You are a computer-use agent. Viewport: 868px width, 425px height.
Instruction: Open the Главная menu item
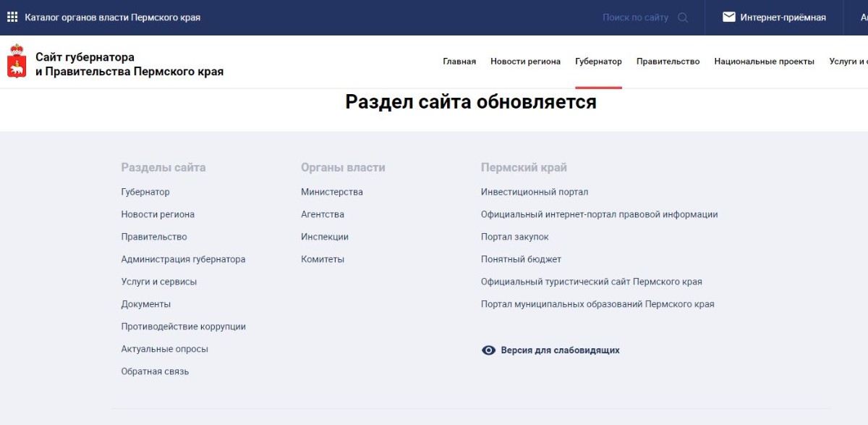pyautogui.click(x=459, y=62)
